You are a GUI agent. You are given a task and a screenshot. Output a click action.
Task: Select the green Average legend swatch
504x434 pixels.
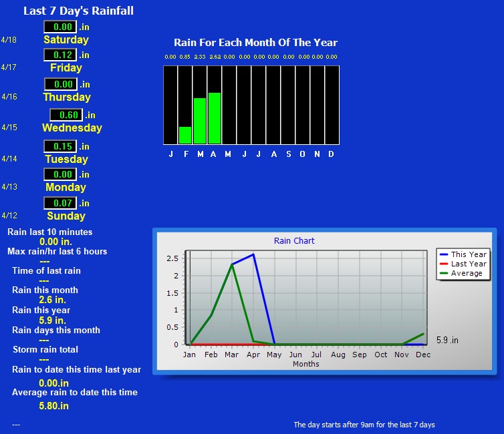[x=443, y=273]
